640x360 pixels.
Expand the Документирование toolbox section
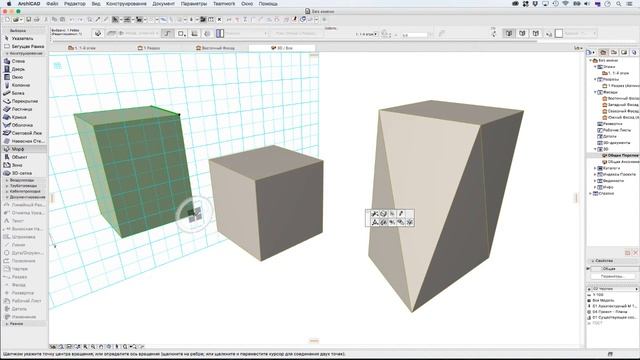pos(24,197)
